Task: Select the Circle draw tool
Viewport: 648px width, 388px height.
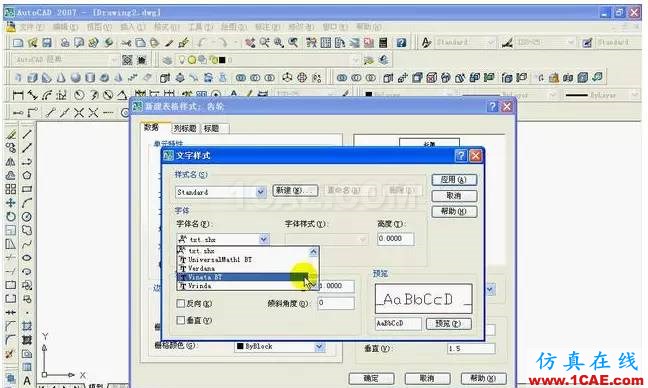Action: point(27,217)
